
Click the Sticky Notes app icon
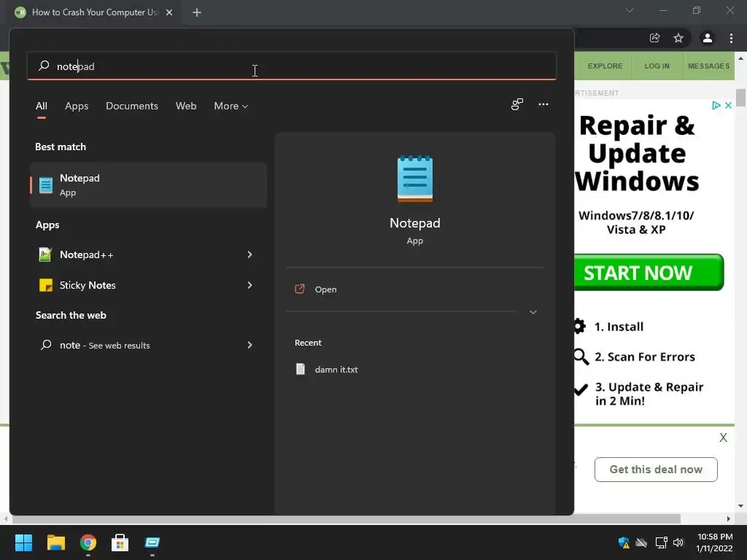pos(46,285)
